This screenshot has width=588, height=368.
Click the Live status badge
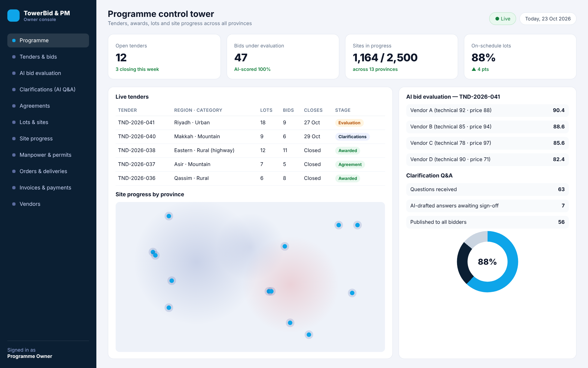[x=503, y=19]
